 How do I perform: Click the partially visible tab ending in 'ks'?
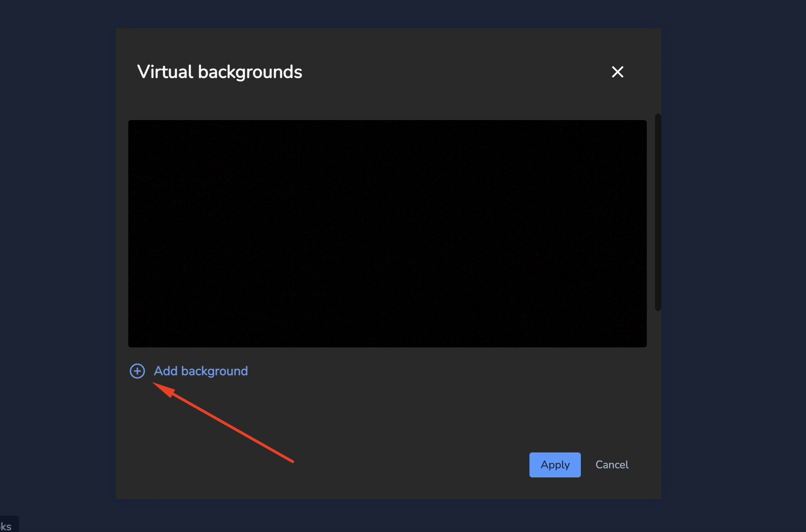[x=7, y=526]
